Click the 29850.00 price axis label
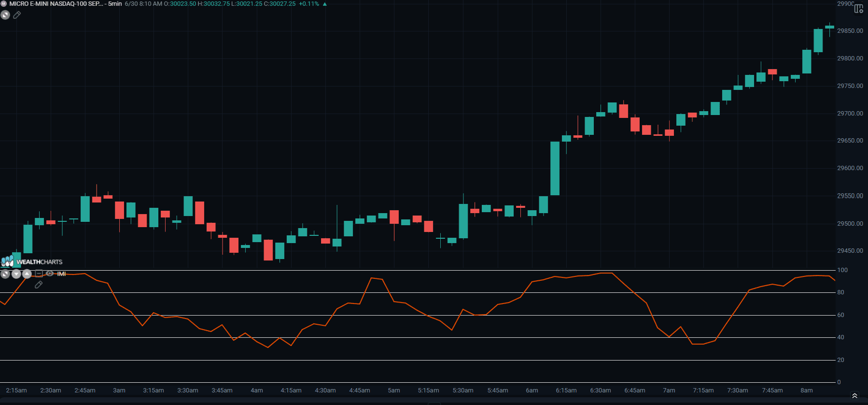Viewport: 868px width, 405px height. point(850,31)
